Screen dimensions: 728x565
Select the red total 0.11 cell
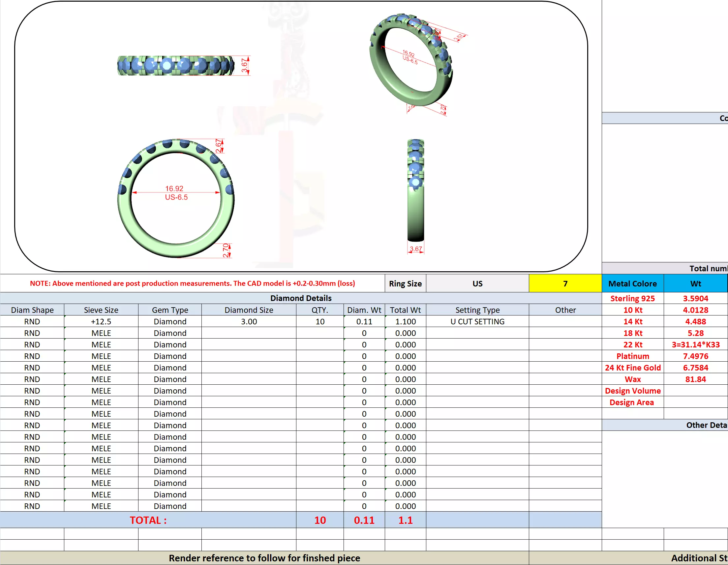click(x=364, y=520)
